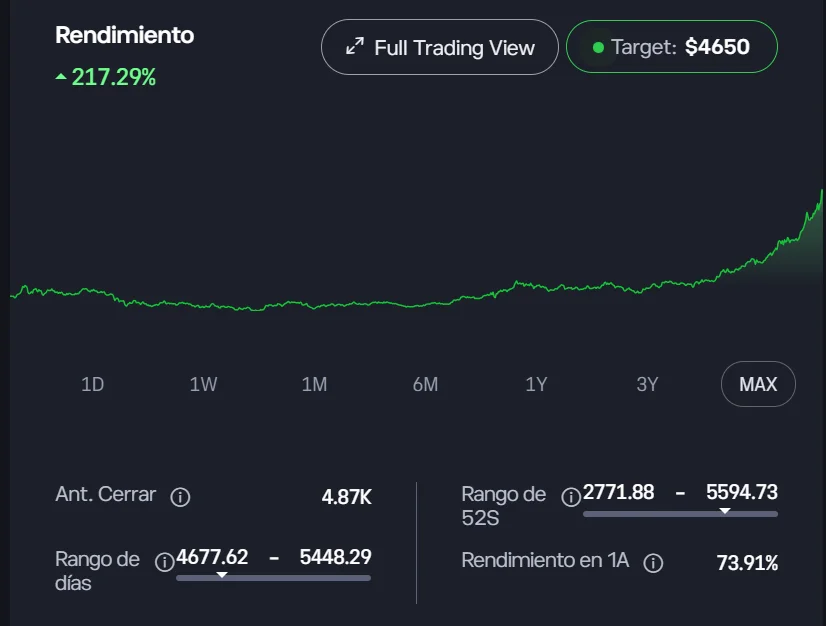Show info tooltip for Rendimiento en 1A
826x626 pixels.
tap(653, 563)
